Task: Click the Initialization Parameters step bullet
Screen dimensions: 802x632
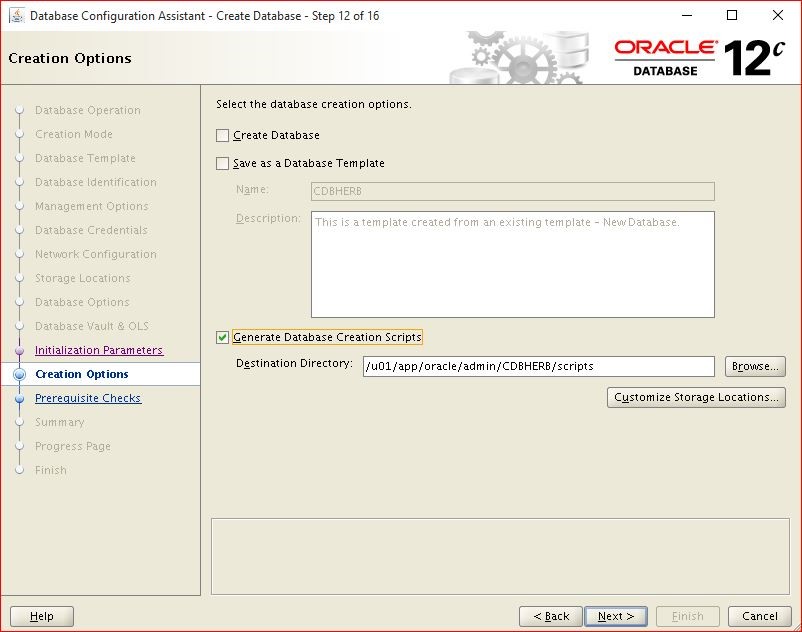Action: 19,350
